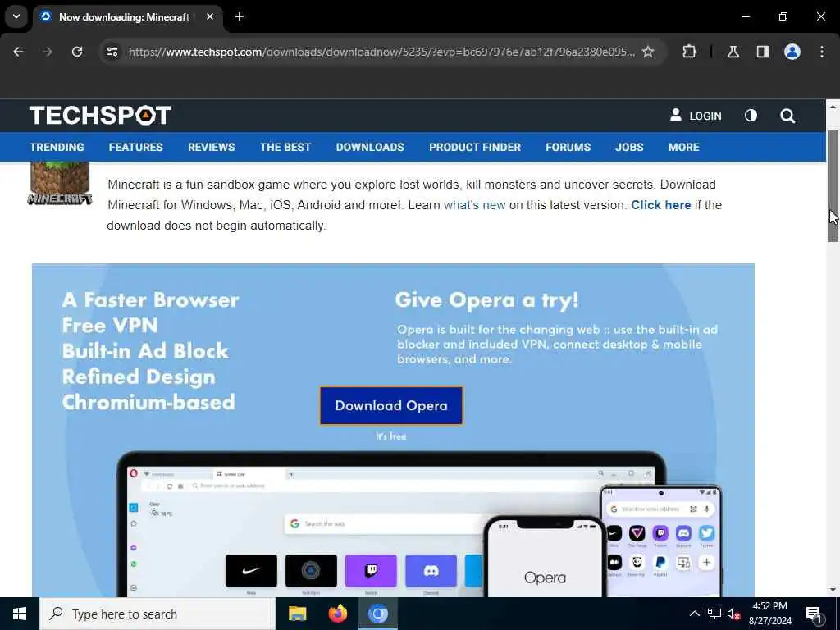The width and height of the screenshot is (840, 630).
Task: Open JOBS menu item
Action: point(629,148)
